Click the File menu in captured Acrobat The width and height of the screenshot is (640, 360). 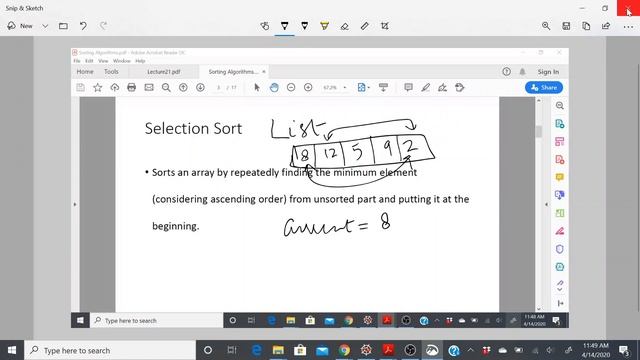coord(77,61)
